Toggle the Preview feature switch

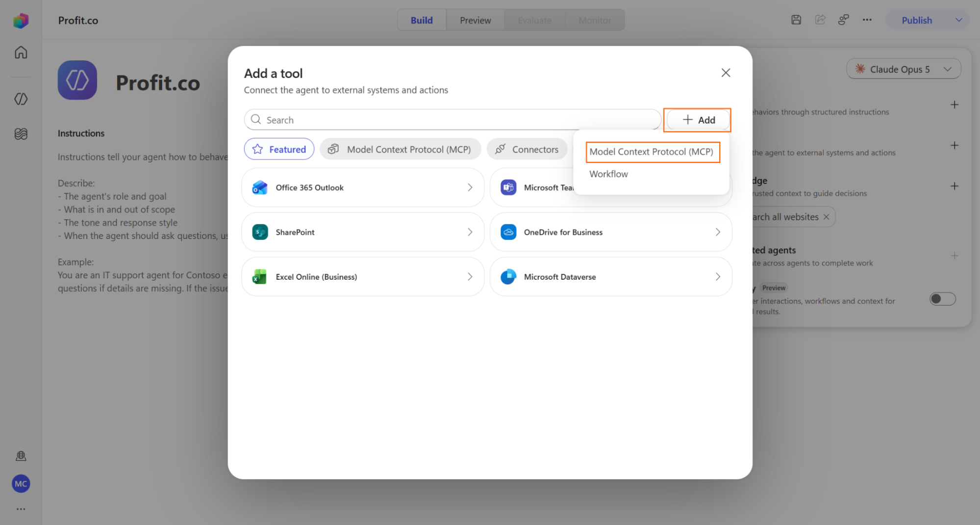tap(943, 299)
